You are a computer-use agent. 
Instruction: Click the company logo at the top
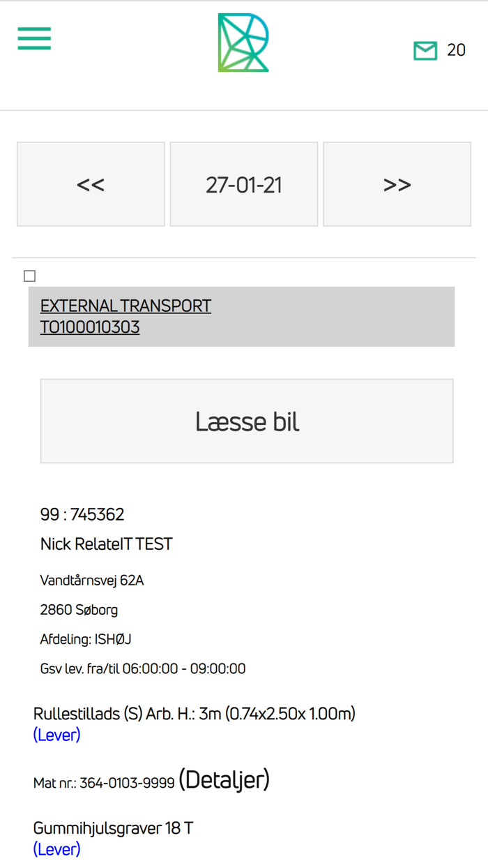(243, 42)
